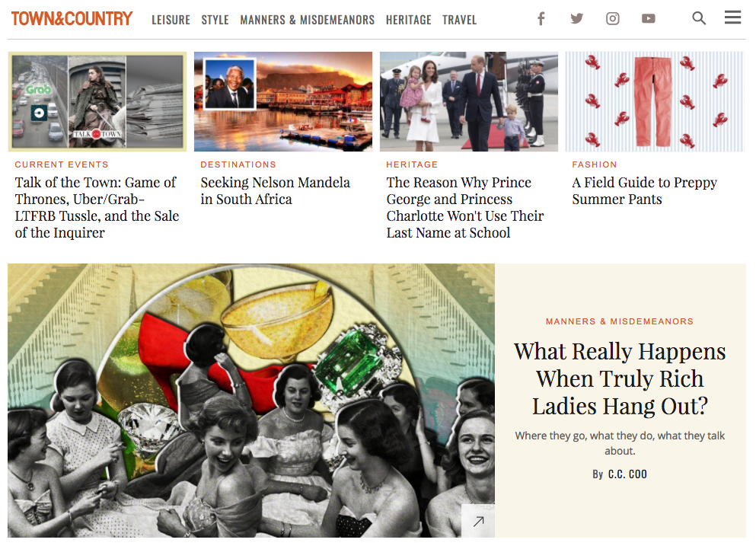
Task: Click the royal family arrival thumbnail
Action: [x=469, y=102]
